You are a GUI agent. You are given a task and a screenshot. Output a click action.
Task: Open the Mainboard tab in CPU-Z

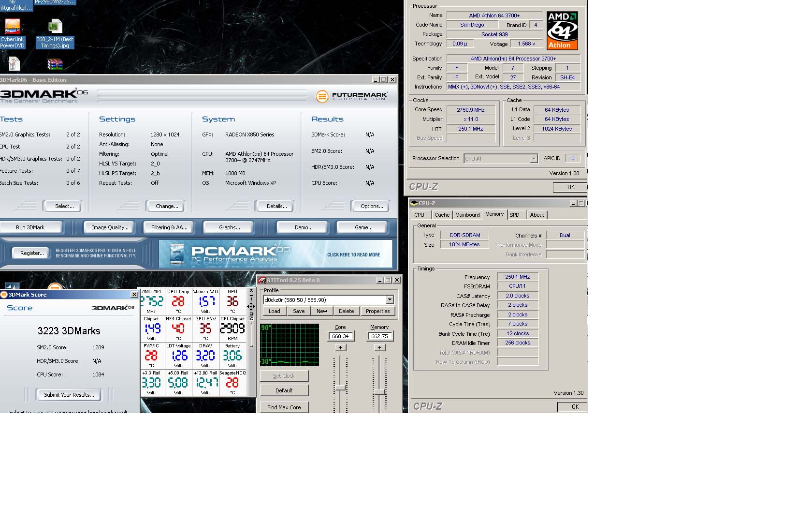click(x=467, y=215)
